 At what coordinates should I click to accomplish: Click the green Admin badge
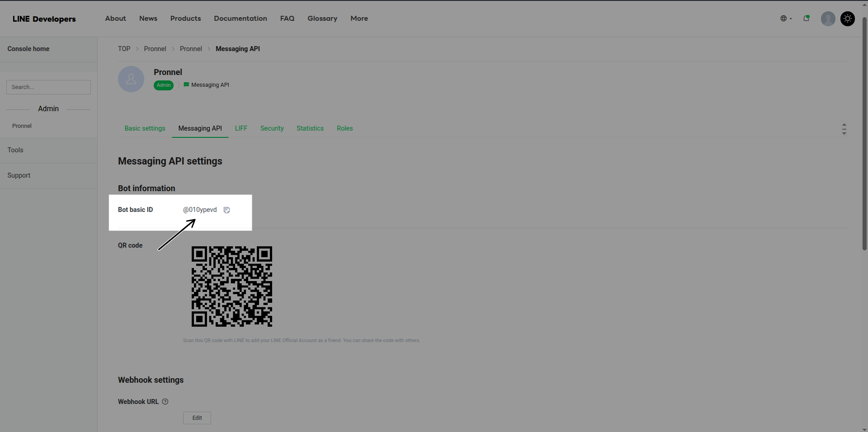tap(164, 85)
